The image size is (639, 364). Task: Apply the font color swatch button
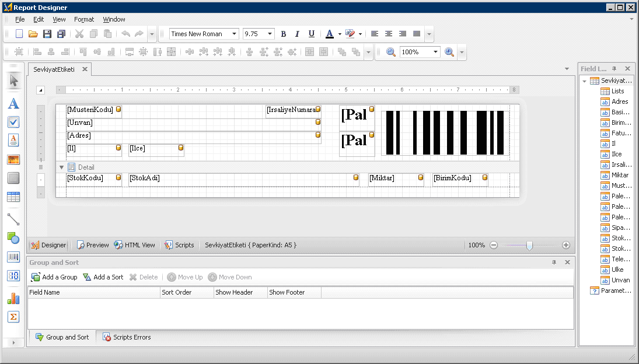(x=330, y=34)
